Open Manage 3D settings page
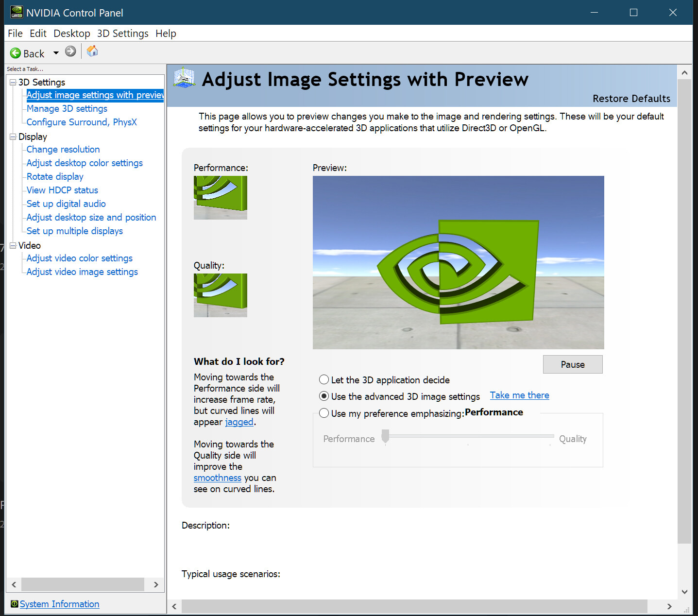This screenshot has width=698, height=616. coord(67,109)
